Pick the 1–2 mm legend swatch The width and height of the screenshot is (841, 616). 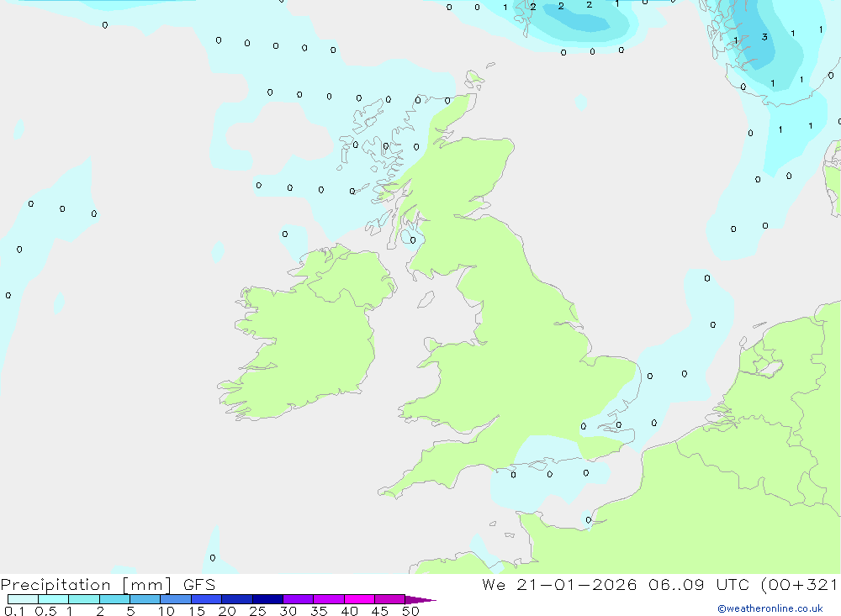(x=84, y=599)
